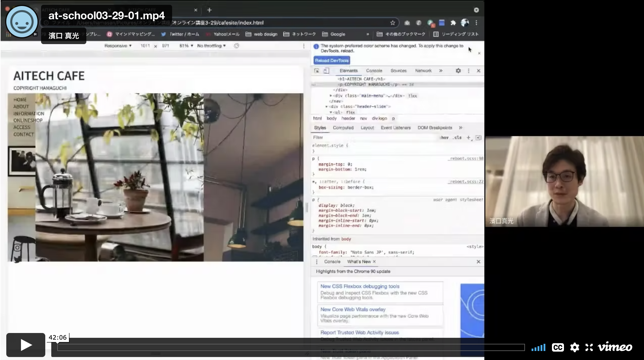The image size is (644, 360).
Task: Toggle the device toolbar icon
Action: click(x=326, y=71)
